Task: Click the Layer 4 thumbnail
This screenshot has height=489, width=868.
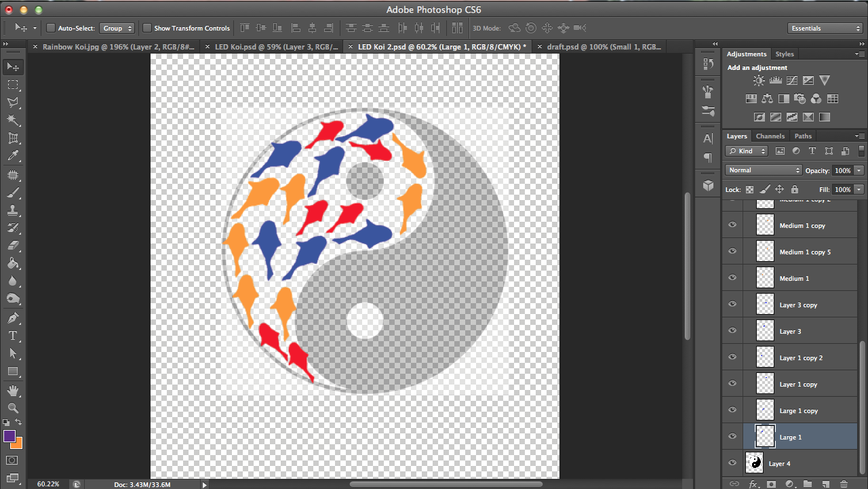Action: [753, 463]
